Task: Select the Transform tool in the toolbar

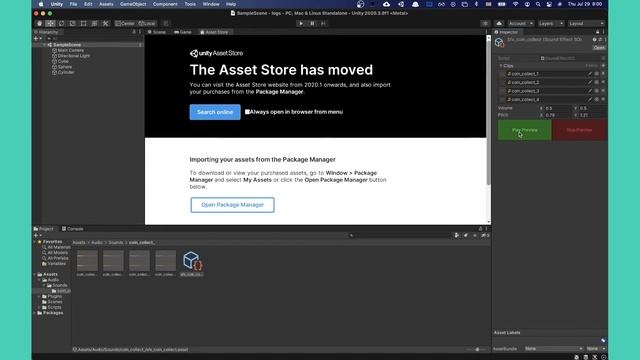Action: click(x=94, y=24)
